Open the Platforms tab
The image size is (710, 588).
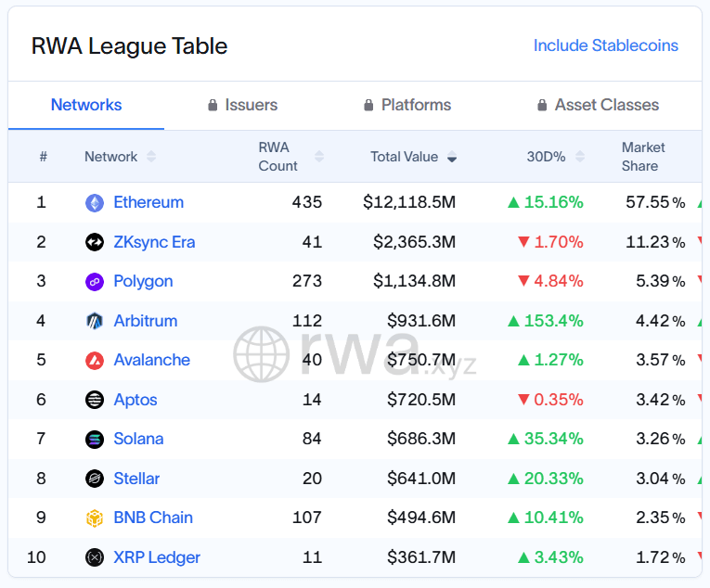(x=407, y=105)
